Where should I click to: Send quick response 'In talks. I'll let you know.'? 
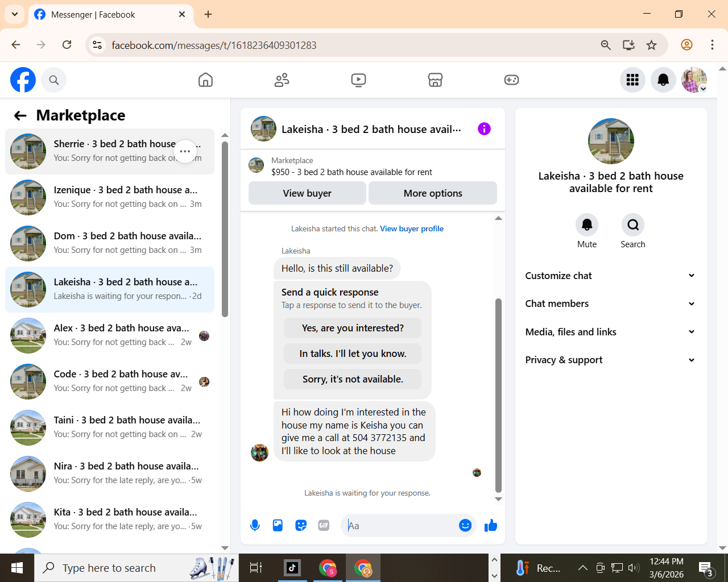pos(353,354)
